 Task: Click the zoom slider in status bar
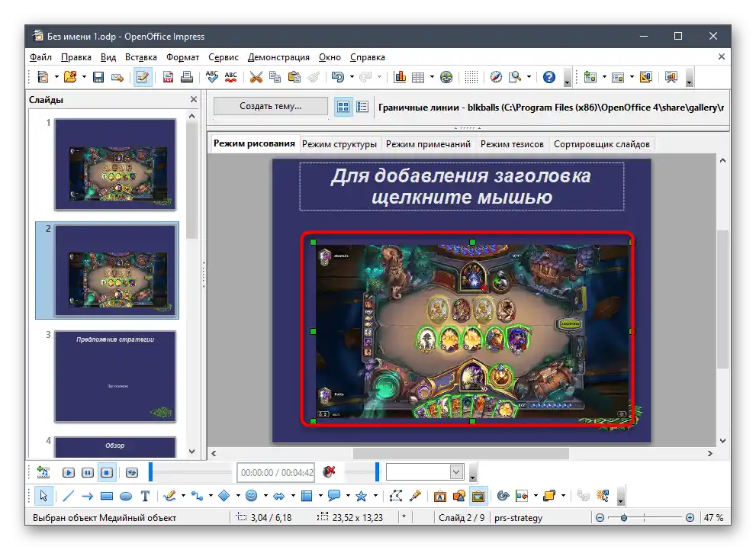click(x=624, y=518)
